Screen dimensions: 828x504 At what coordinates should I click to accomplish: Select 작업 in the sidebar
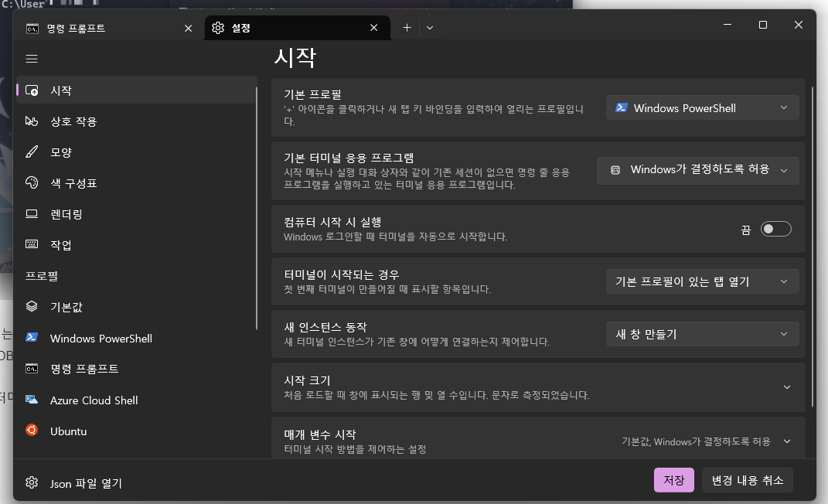point(137,244)
